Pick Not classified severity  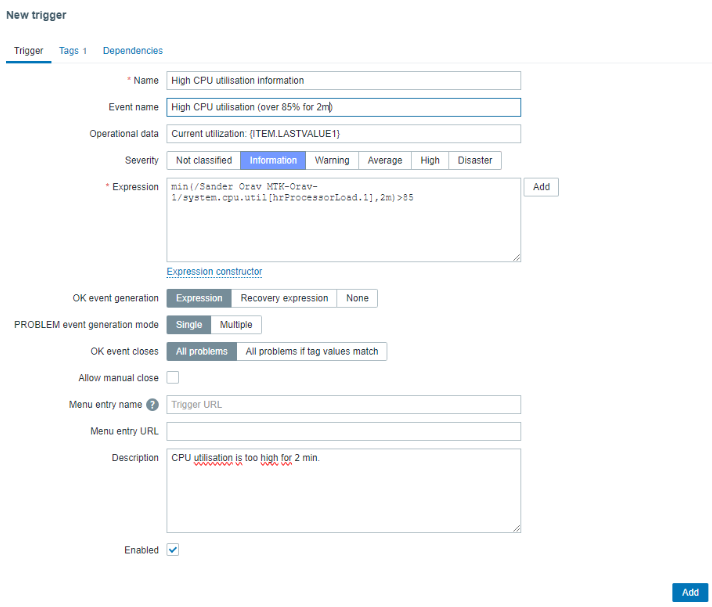point(204,160)
